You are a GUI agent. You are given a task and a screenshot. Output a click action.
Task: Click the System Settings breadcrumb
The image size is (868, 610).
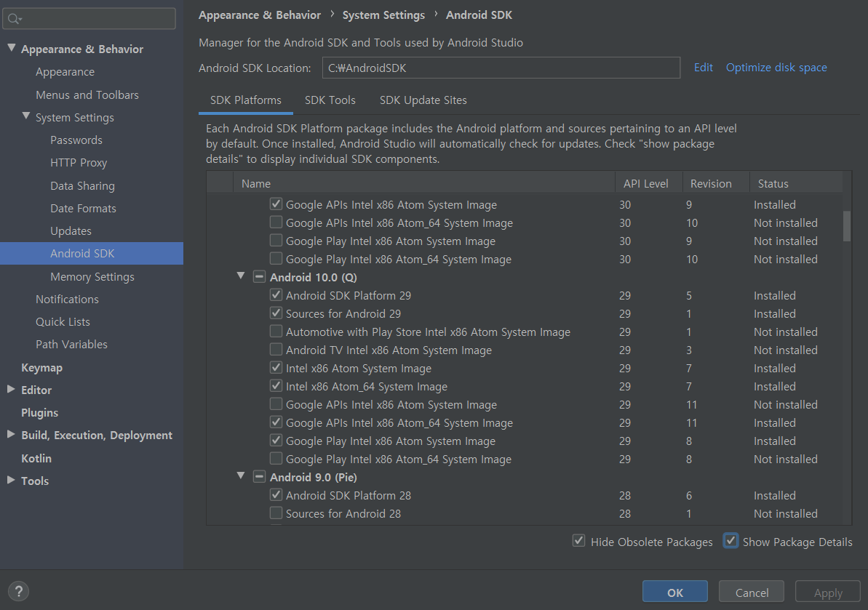[x=383, y=15]
